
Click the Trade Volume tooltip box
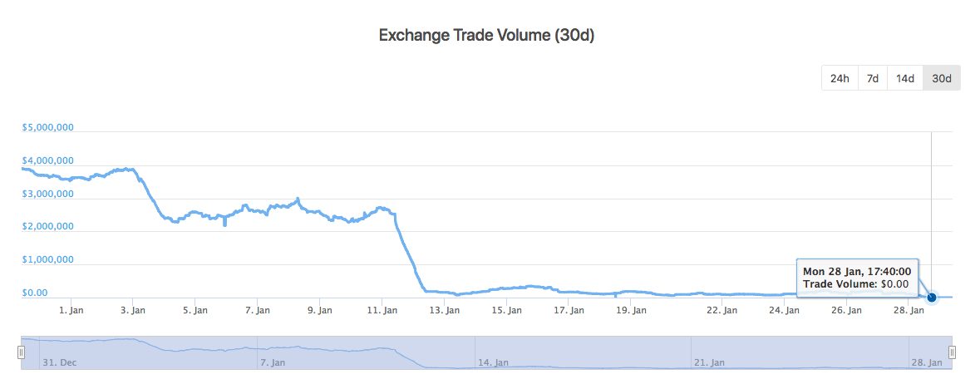[856, 278]
